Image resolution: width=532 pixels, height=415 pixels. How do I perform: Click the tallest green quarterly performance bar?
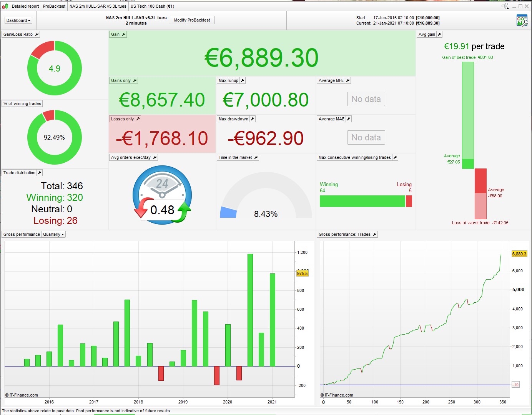[x=250, y=310]
